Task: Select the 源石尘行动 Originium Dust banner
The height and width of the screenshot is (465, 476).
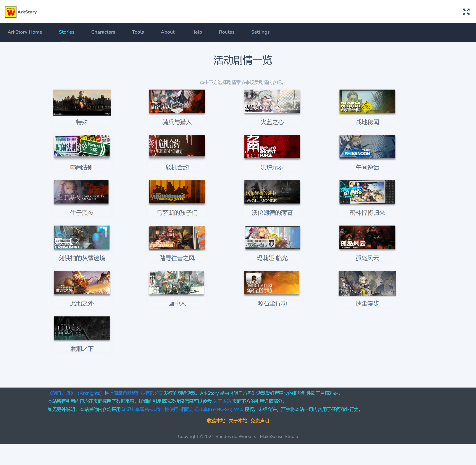Action: coord(272,282)
